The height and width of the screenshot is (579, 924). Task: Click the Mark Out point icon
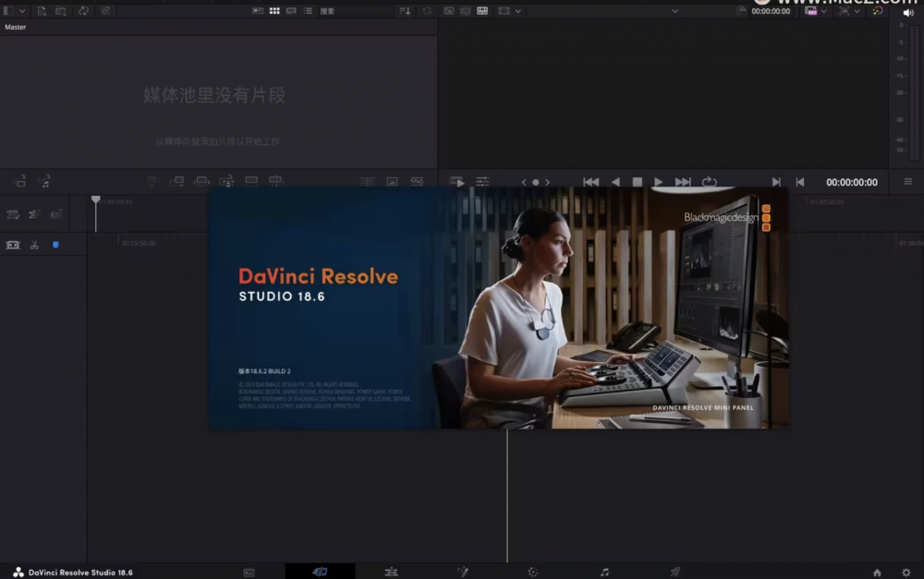pos(799,182)
